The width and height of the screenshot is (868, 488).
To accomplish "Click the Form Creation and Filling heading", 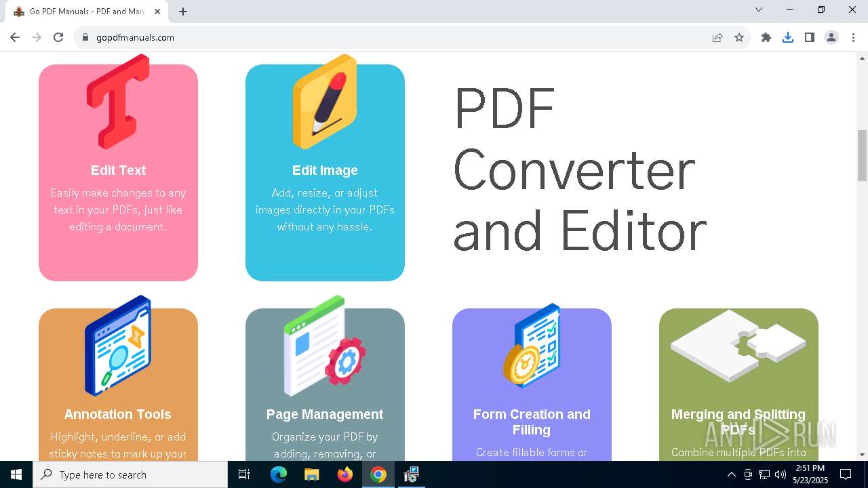I will [532, 422].
